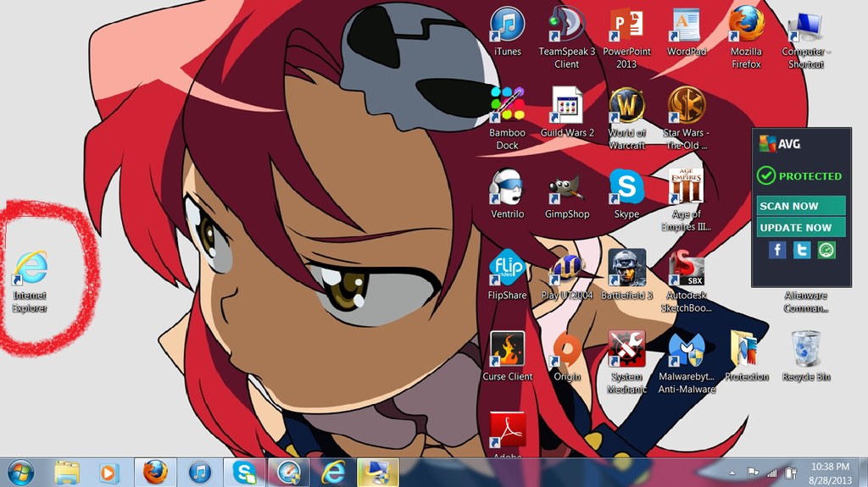Open the Recycle Bin
868x487 pixels.
point(806,357)
